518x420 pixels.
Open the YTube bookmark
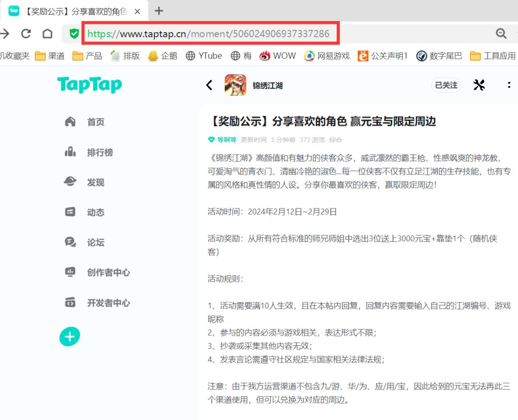[x=204, y=56]
